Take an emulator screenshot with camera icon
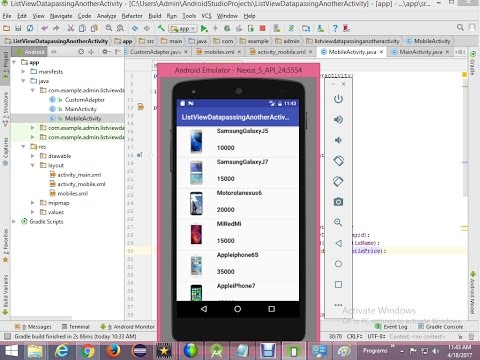Screen dimensions: 480x360 (338, 202)
